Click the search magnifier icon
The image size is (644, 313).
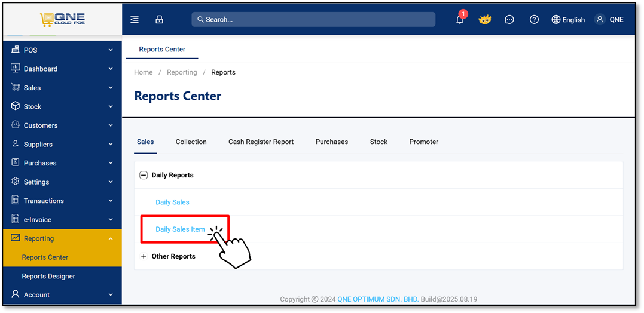[x=200, y=19]
